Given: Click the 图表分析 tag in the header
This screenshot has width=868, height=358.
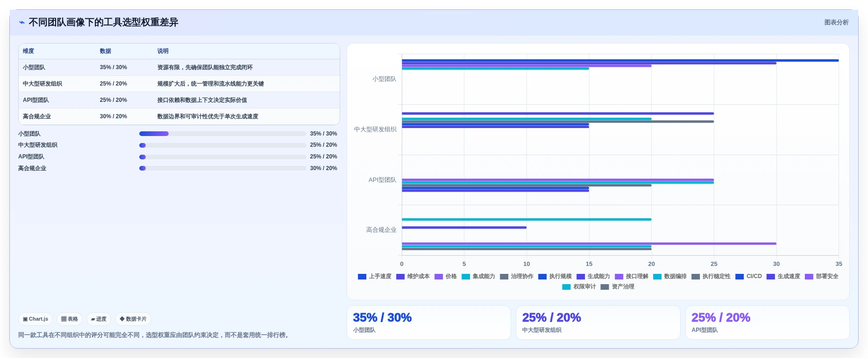Looking at the screenshot, I should click(836, 22).
